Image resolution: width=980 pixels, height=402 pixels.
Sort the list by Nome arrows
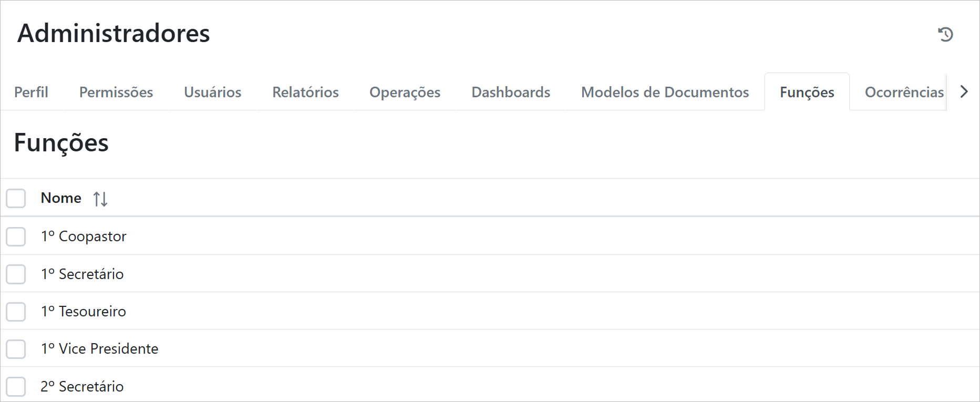point(100,199)
